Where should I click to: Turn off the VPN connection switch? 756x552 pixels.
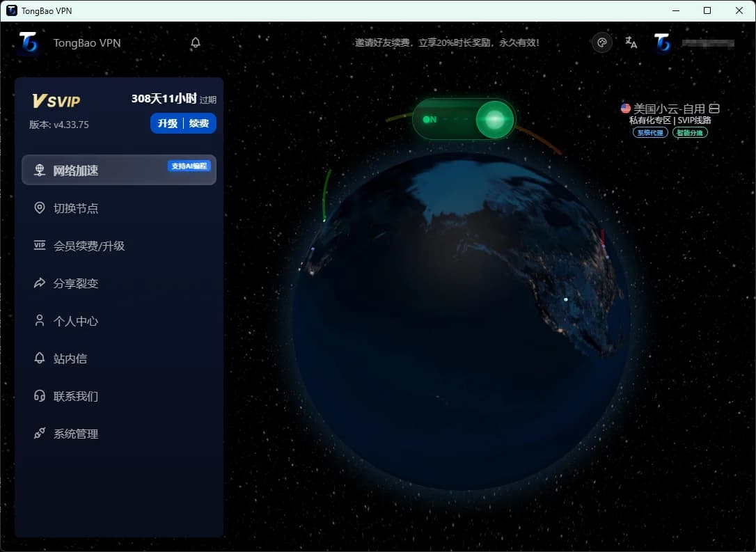click(x=464, y=119)
